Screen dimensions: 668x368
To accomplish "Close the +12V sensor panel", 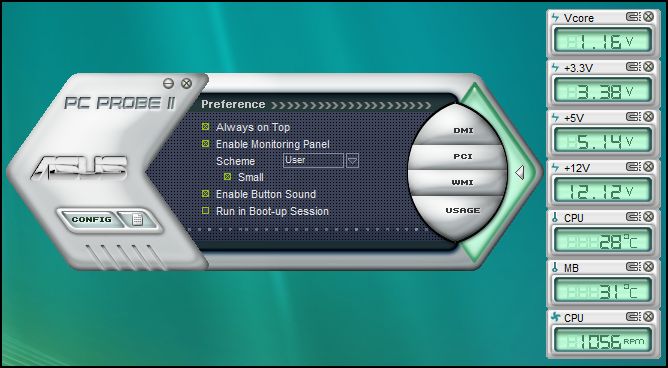I will pos(648,167).
